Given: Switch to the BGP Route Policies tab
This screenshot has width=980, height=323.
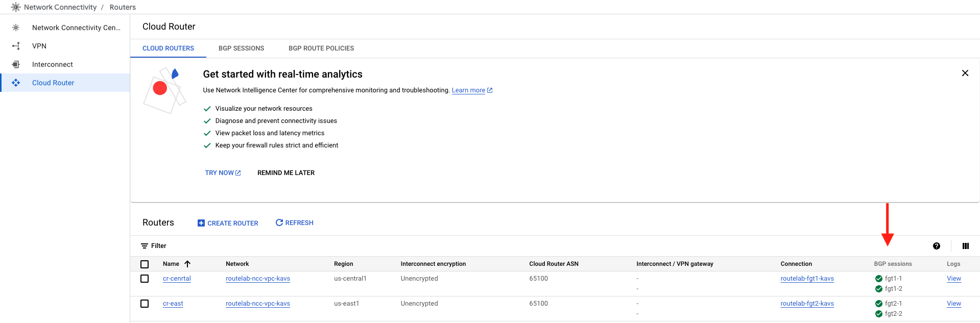Looking at the screenshot, I should (321, 48).
